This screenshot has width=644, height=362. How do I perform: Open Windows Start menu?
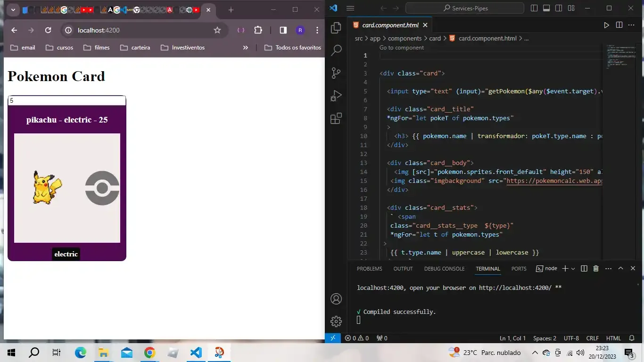coord(11,353)
